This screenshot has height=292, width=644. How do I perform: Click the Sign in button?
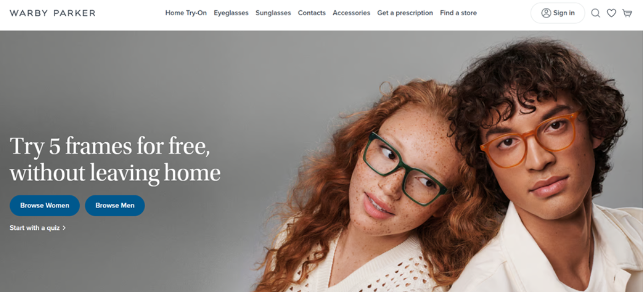558,13
